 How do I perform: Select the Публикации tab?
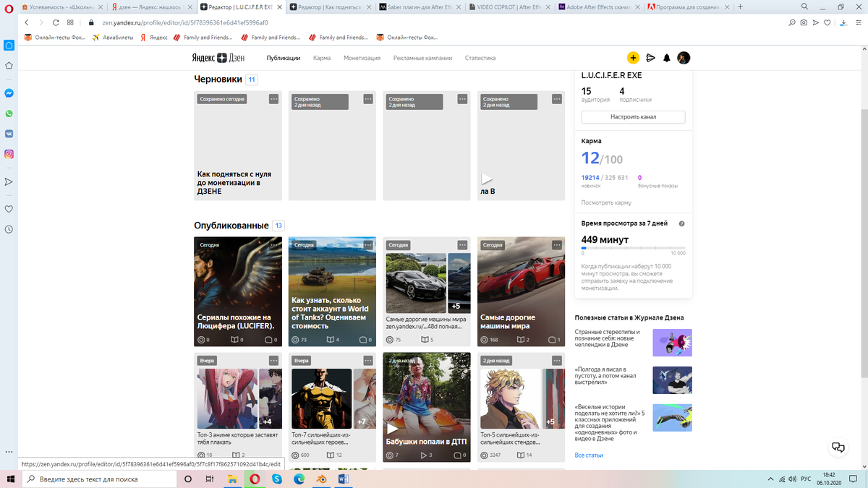click(x=284, y=58)
